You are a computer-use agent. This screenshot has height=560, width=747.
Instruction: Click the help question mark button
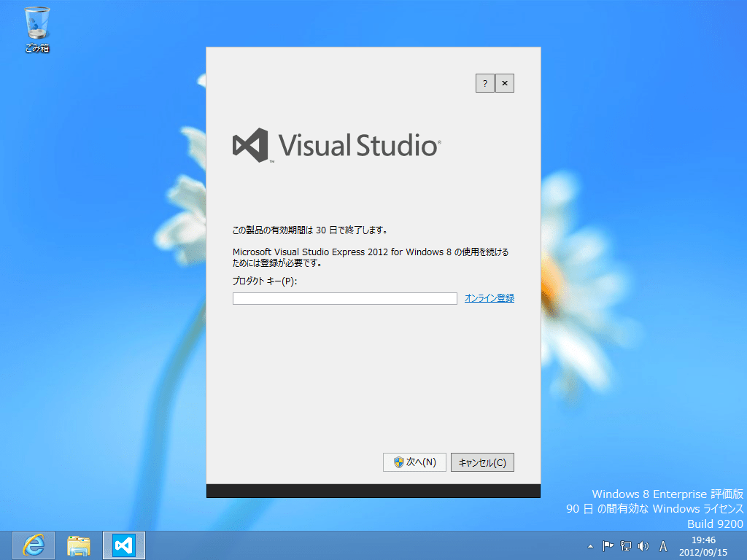pos(485,83)
